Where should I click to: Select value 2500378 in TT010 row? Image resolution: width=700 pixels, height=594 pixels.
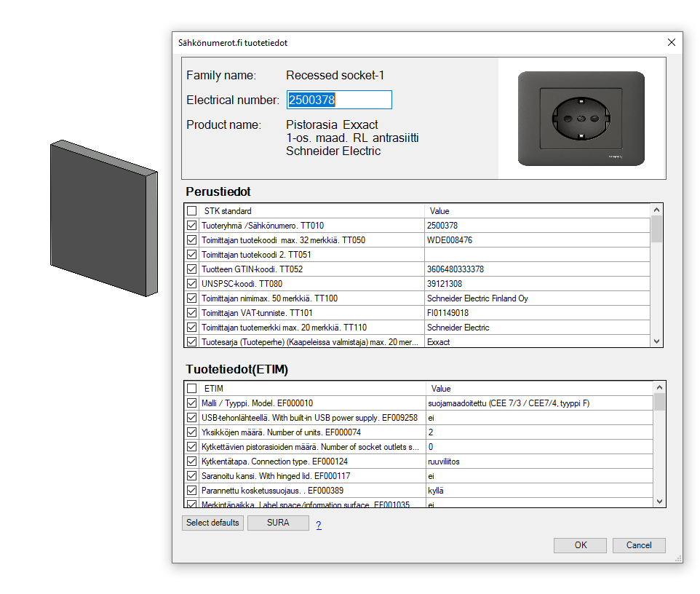(x=442, y=226)
